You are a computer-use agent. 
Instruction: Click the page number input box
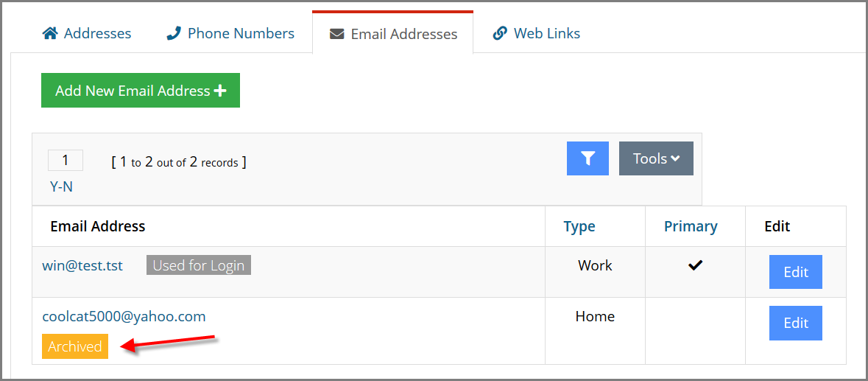click(66, 160)
